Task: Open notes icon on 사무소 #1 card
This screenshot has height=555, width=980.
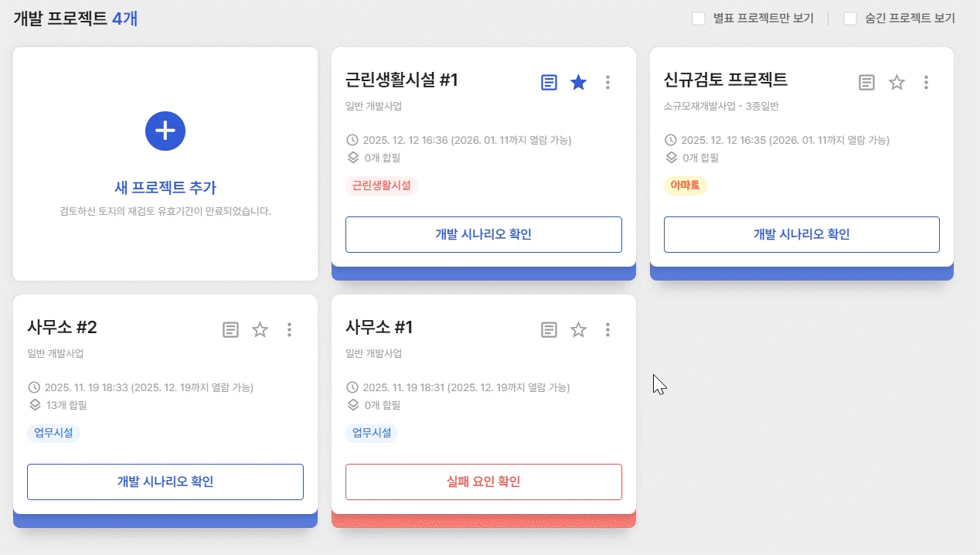Action: pyautogui.click(x=549, y=330)
